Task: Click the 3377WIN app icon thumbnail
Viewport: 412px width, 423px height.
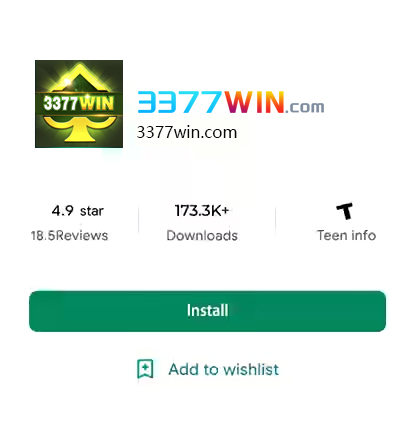Action: click(79, 104)
